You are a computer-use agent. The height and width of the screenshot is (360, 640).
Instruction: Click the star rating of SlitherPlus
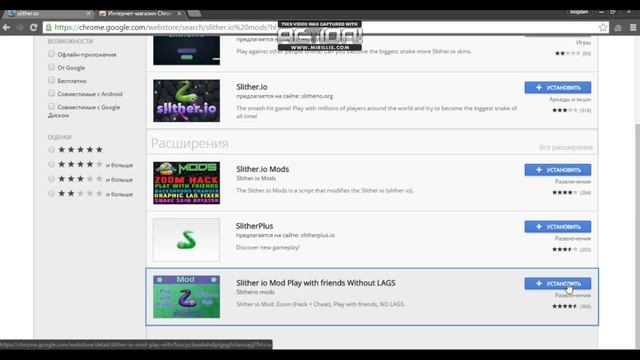point(565,249)
